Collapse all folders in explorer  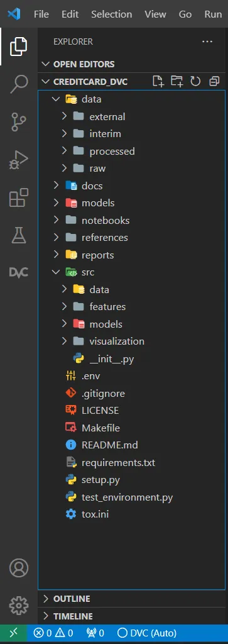214,81
